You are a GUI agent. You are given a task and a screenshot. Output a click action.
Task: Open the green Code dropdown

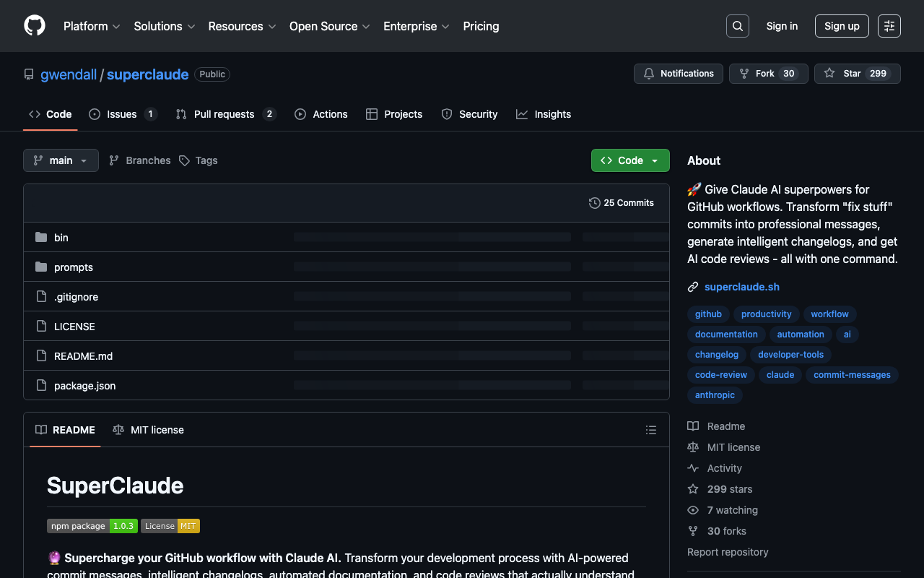coord(629,160)
